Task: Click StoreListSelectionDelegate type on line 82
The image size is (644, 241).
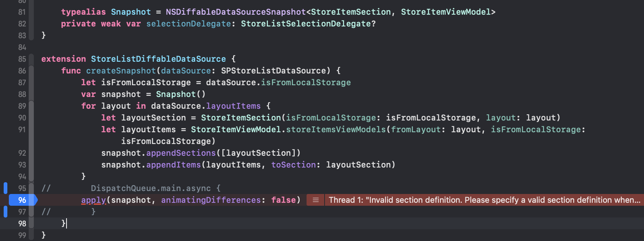Action: (x=306, y=24)
